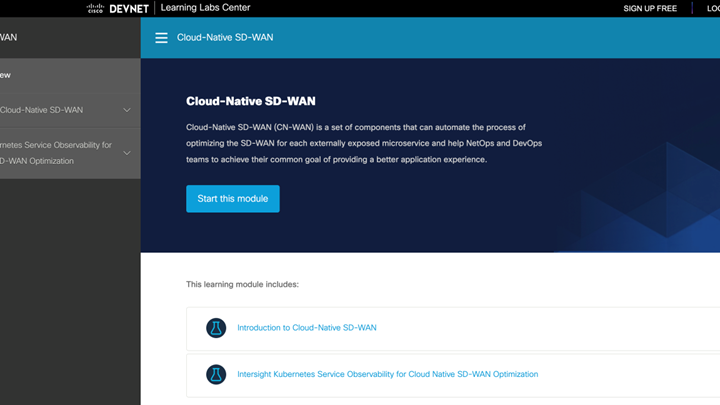Select Service Observability for SD-WAN Optimization sidebar item
This screenshot has height=405, width=720.
[56, 153]
